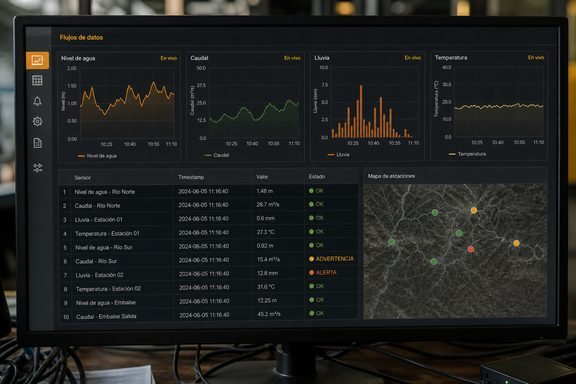The height and width of the screenshot is (384, 576).
Task: Sort table by the Valor column header
Action: (262, 177)
